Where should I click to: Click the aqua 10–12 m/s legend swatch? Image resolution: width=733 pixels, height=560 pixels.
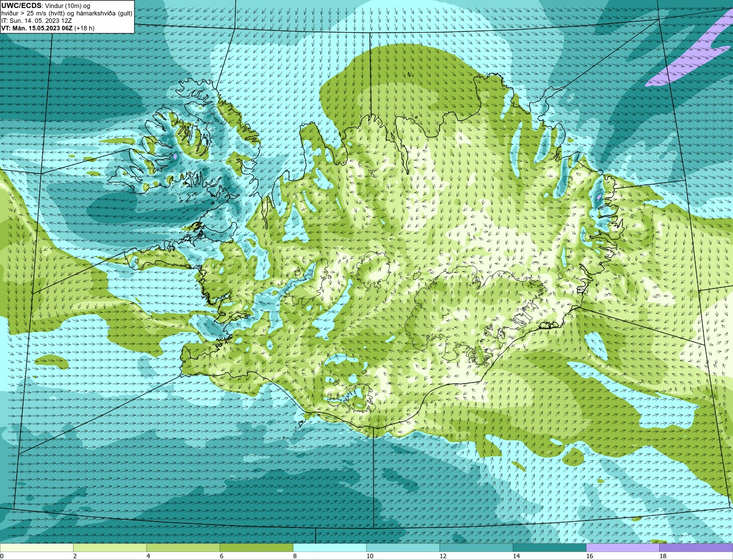pos(403,548)
